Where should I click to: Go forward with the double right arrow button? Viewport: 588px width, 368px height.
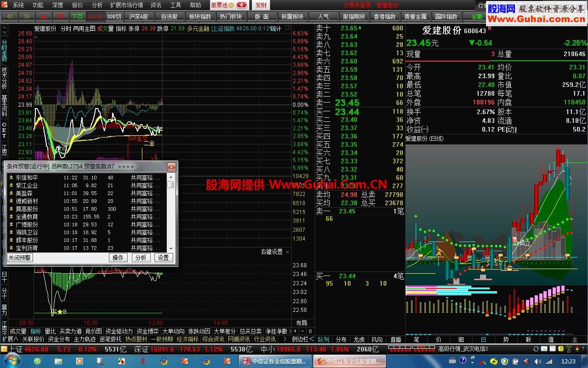pyautogui.click(x=27, y=16)
